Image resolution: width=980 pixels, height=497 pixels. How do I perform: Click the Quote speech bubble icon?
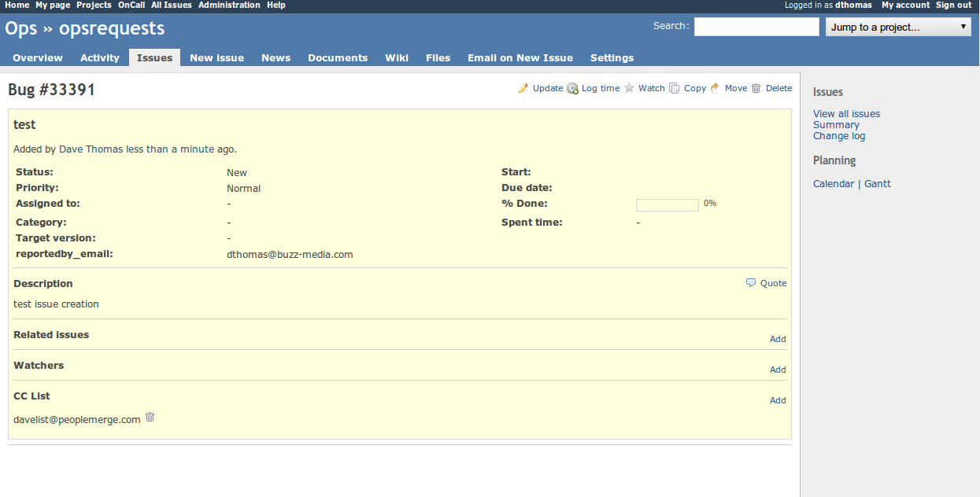pyautogui.click(x=751, y=283)
